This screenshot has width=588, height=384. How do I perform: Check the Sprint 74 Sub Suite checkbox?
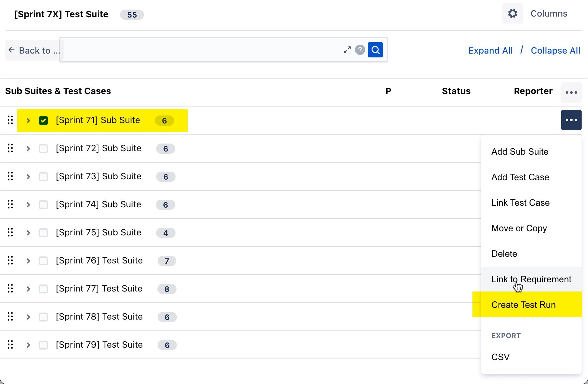pyautogui.click(x=43, y=205)
